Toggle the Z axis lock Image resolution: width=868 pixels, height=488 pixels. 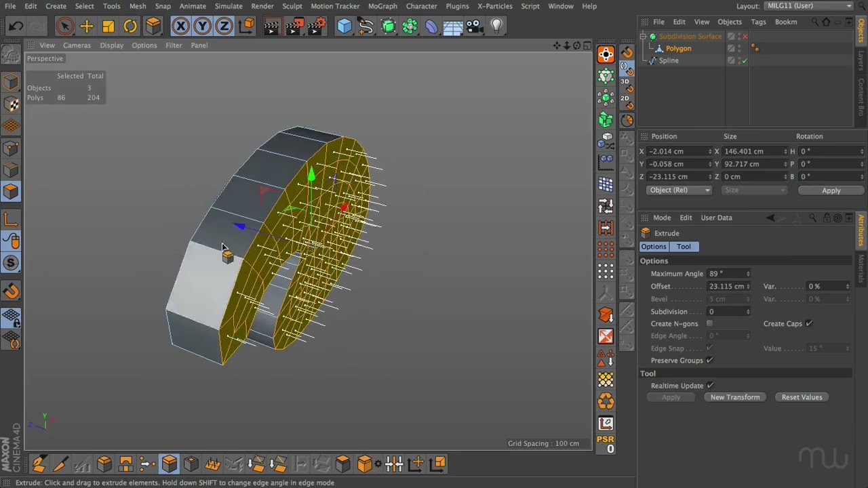pyautogui.click(x=224, y=26)
